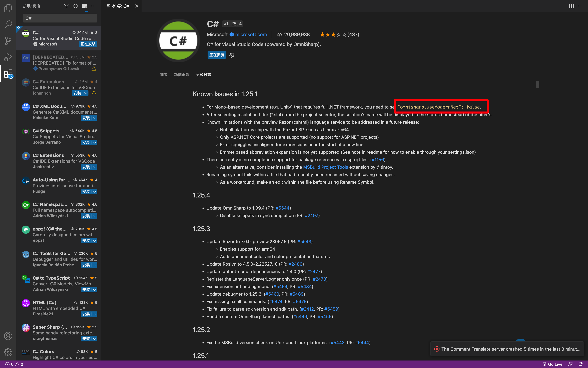Install the C# XML Documentation extension
The width and height of the screenshot is (588, 368).
click(86, 118)
